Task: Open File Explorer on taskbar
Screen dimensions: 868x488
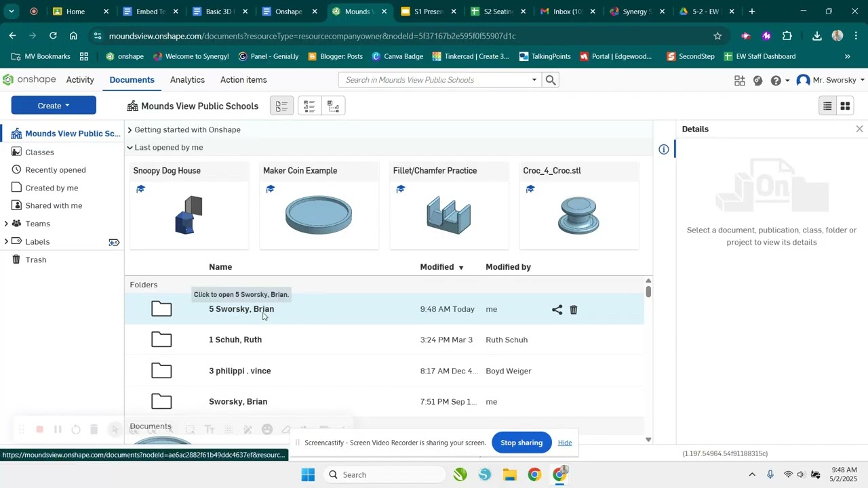Action: coord(509,474)
